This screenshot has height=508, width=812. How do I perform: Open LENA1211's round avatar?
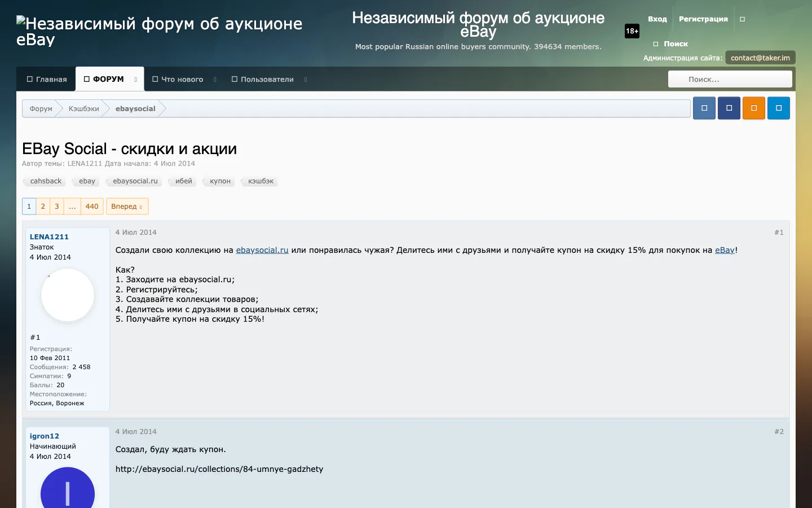pyautogui.click(x=68, y=295)
